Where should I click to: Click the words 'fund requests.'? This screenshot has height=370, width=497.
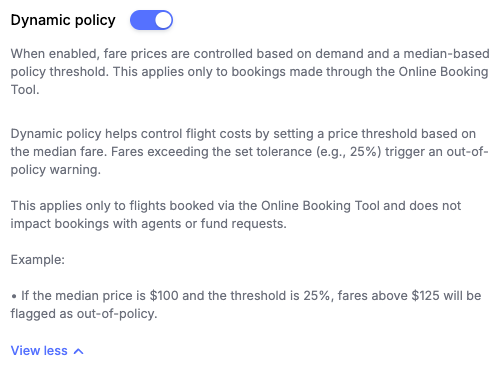coord(243,224)
